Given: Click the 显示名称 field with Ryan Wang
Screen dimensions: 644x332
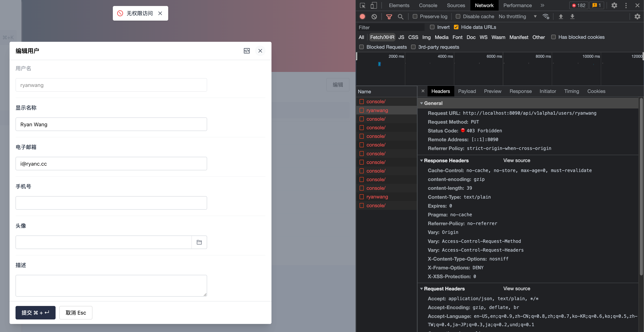Looking at the screenshot, I should [x=111, y=124].
